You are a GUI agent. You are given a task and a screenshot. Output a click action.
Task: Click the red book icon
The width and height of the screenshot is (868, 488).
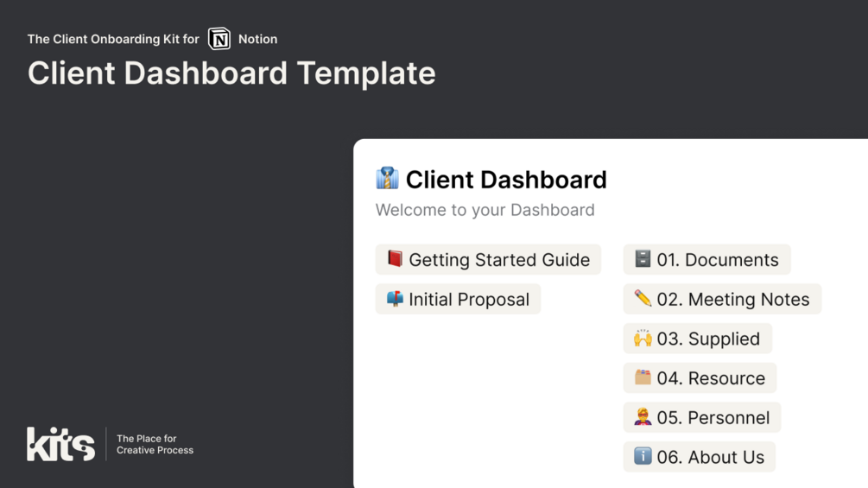[x=395, y=259]
